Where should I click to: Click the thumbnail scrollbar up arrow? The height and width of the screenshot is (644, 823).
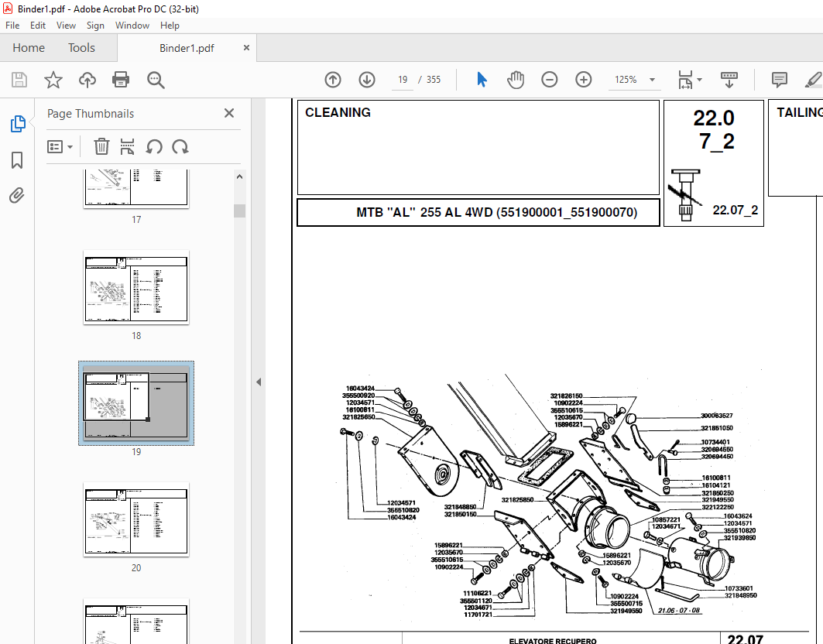(239, 177)
